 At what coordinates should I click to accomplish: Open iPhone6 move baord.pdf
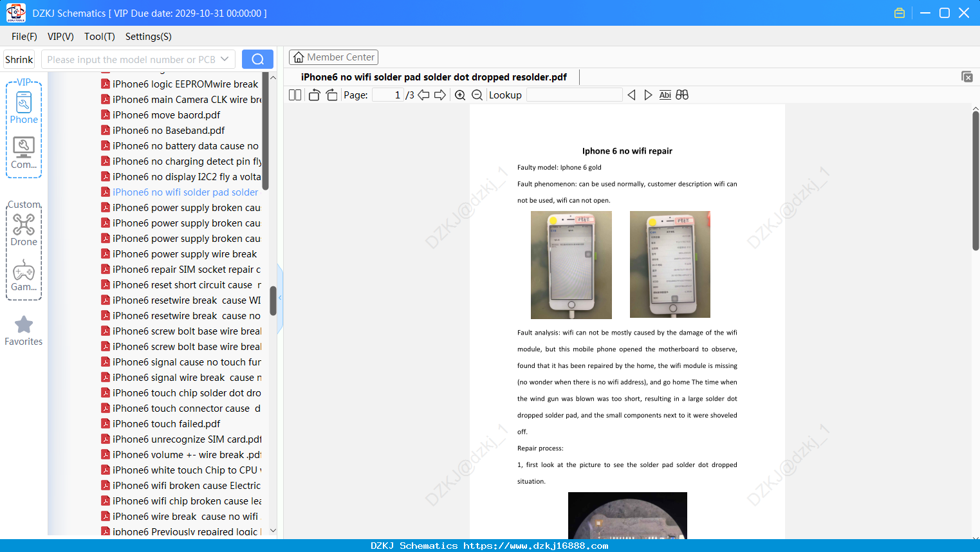tap(161, 115)
